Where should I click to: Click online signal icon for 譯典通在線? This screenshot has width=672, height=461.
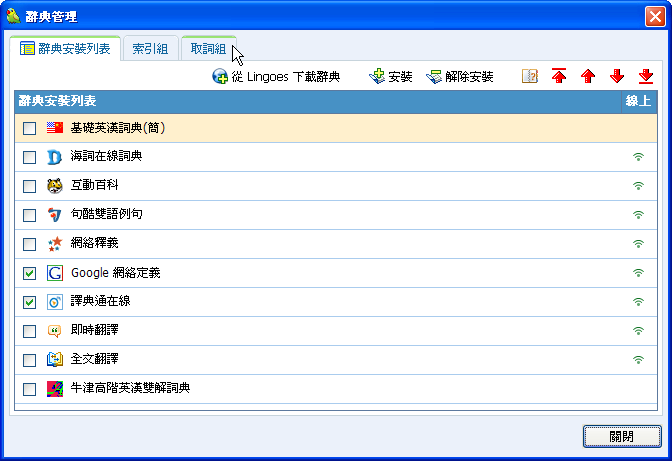coord(639,302)
